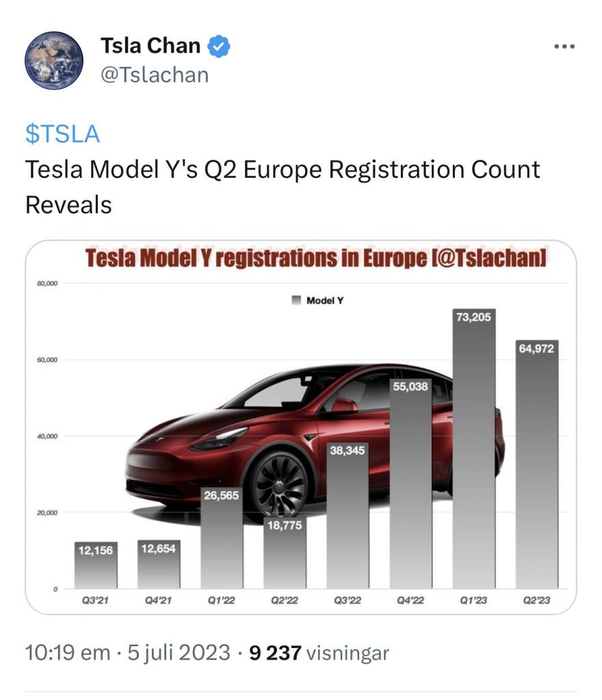Viewport: 602px width, 700px height.
Task: Click the Model Y legend swatch
Action: coord(296,300)
